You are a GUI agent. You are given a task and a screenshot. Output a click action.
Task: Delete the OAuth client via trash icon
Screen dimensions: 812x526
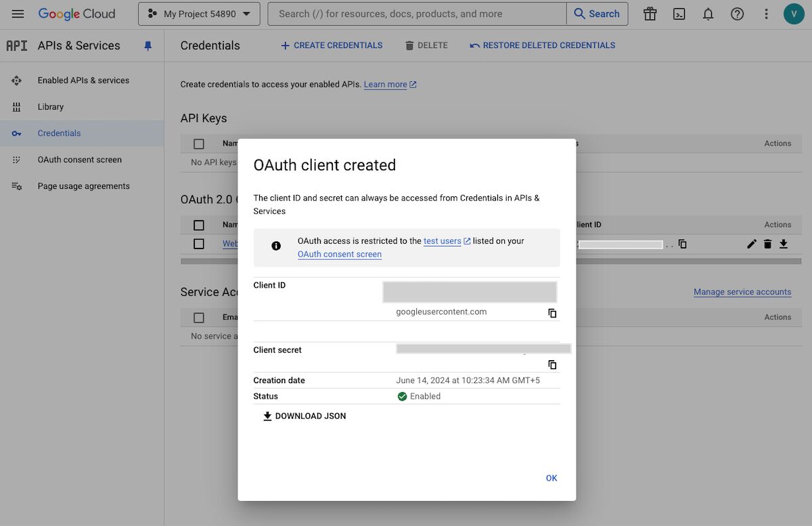tap(767, 244)
